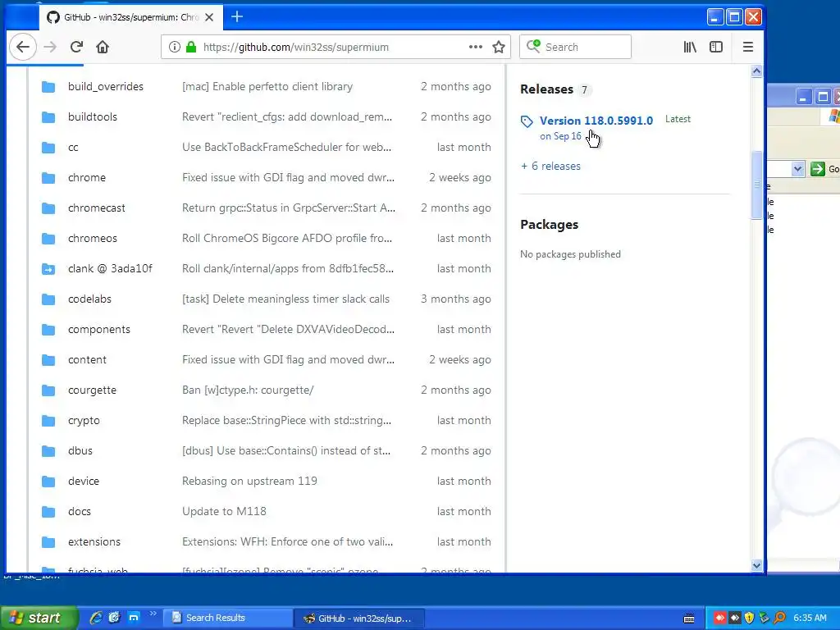Switch to Search Results taskbar window

pos(227,619)
